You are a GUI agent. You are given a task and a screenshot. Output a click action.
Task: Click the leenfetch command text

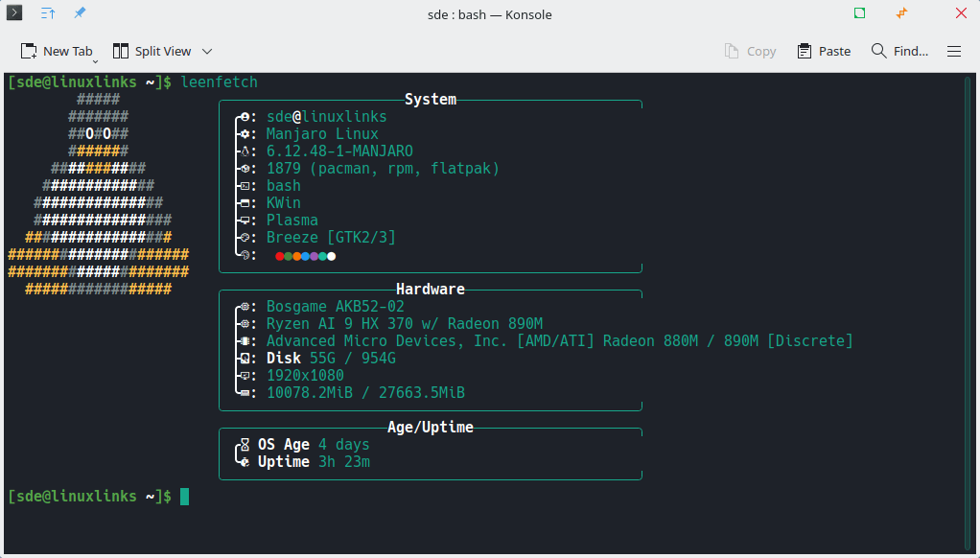pyautogui.click(x=219, y=81)
